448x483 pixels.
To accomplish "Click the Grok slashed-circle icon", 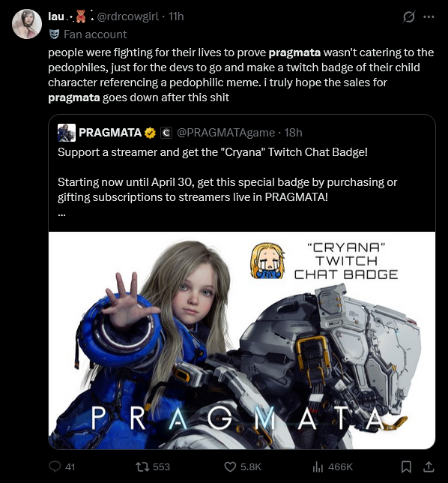I will pos(409,16).
